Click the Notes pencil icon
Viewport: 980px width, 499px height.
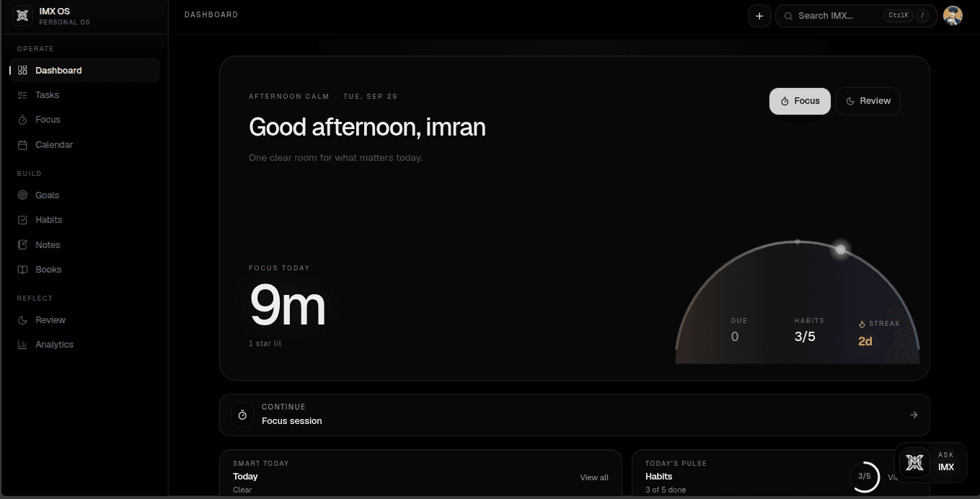click(22, 245)
